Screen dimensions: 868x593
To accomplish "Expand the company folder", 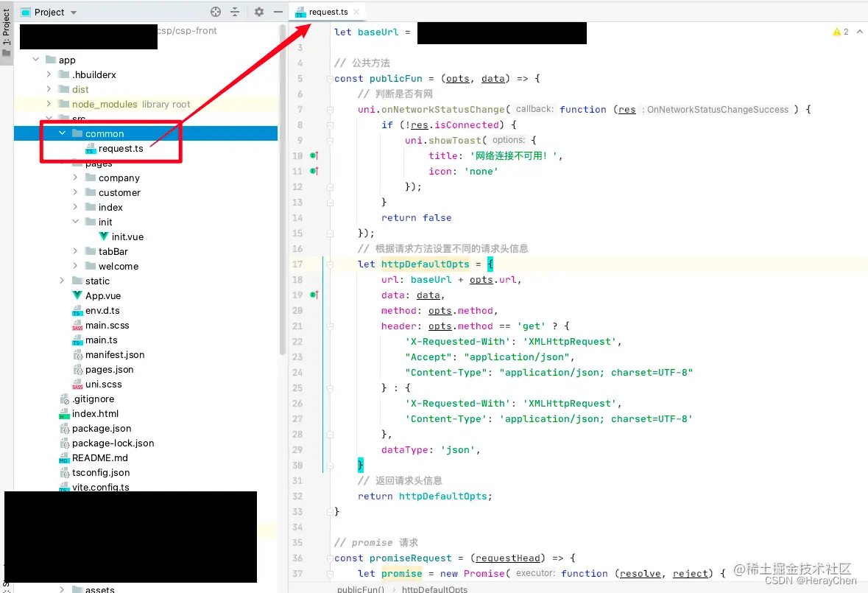I will coord(75,178).
